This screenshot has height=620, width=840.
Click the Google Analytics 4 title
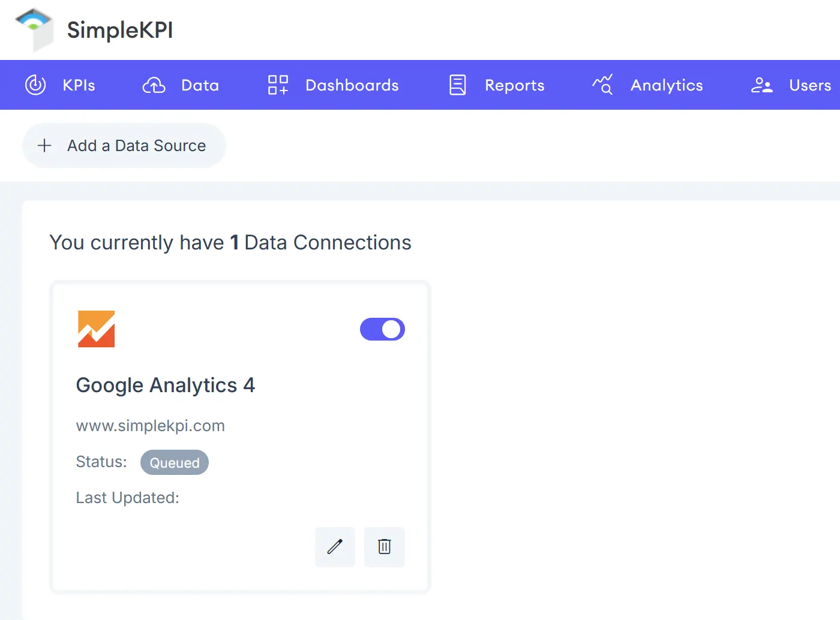point(166,385)
